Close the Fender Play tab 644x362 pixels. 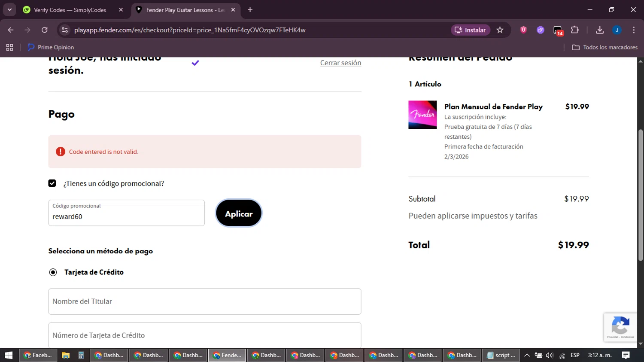pos(233,10)
